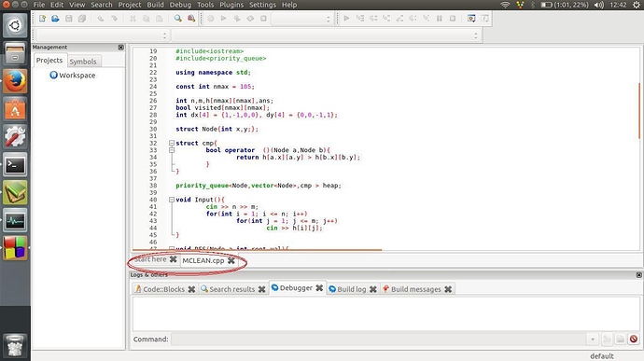The width and height of the screenshot is (644, 361).
Task: Switch to the Symbols tab
Action: (x=83, y=62)
